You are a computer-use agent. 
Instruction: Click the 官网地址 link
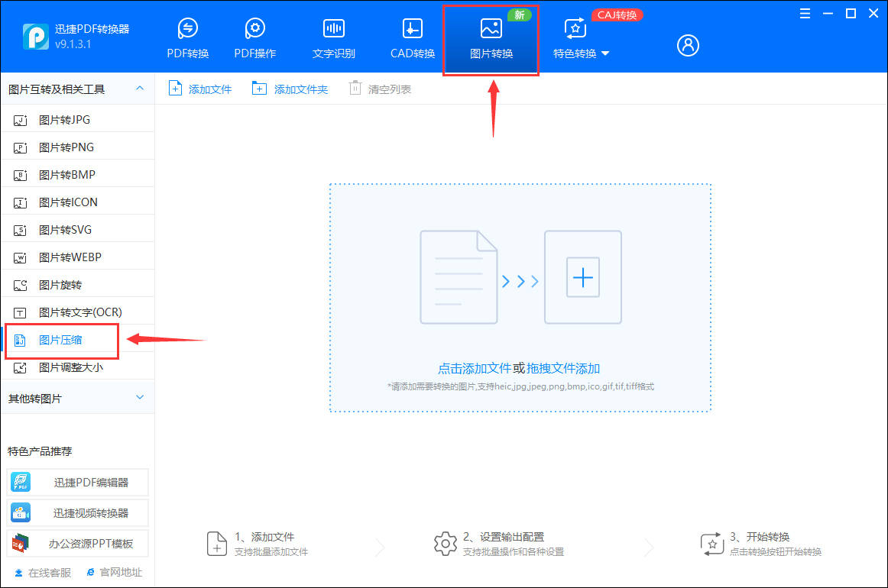pyautogui.click(x=115, y=573)
